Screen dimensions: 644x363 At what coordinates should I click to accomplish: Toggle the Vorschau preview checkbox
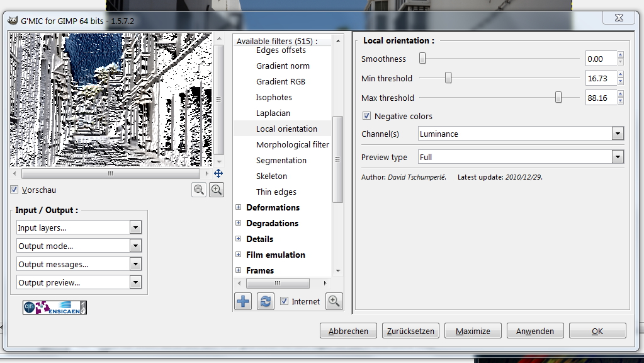[14, 190]
